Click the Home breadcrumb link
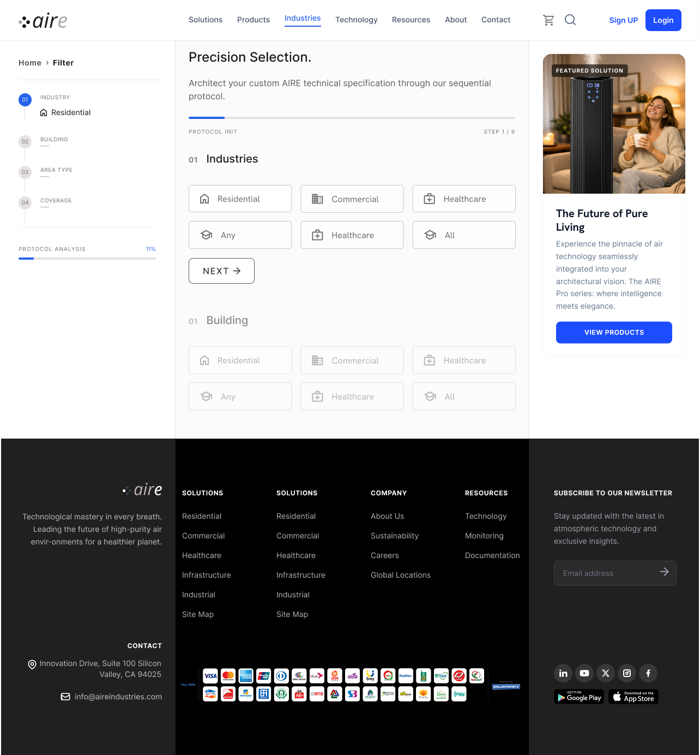This screenshot has width=700, height=755. coord(30,63)
